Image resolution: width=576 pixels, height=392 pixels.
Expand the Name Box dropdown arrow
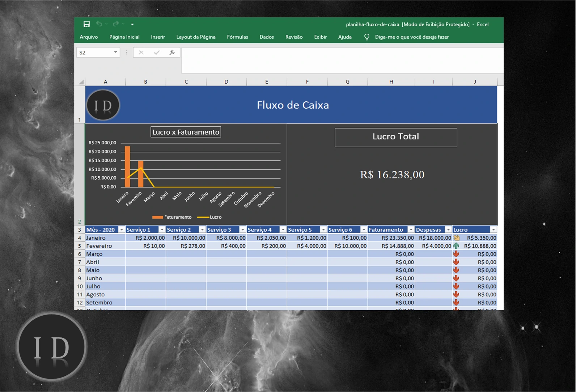point(115,52)
